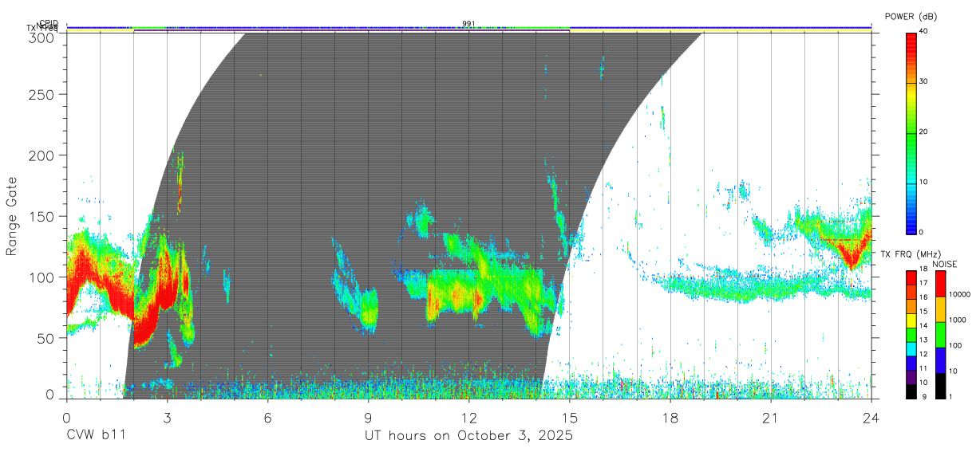Click the blue NOISE segment above 10
Screen dimensions: 980x452
[x=940, y=360]
